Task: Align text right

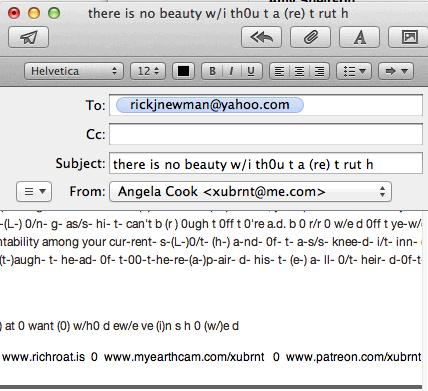Action: click(x=320, y=71)
